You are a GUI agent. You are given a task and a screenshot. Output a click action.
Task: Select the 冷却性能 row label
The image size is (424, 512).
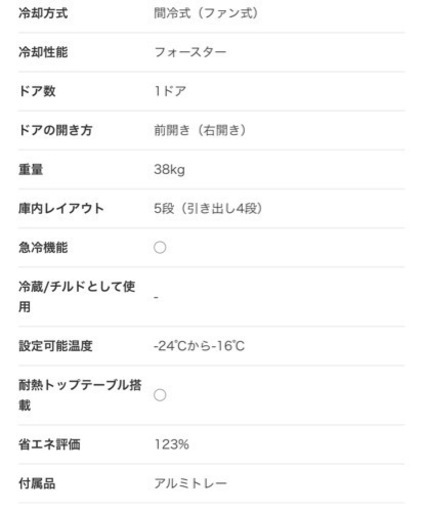(43, 52)
